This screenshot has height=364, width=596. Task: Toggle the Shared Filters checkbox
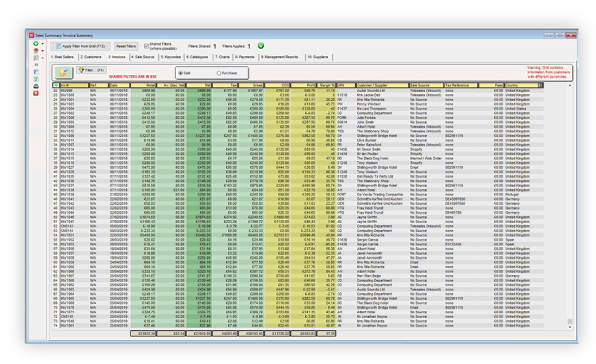(x=146, y=46)
